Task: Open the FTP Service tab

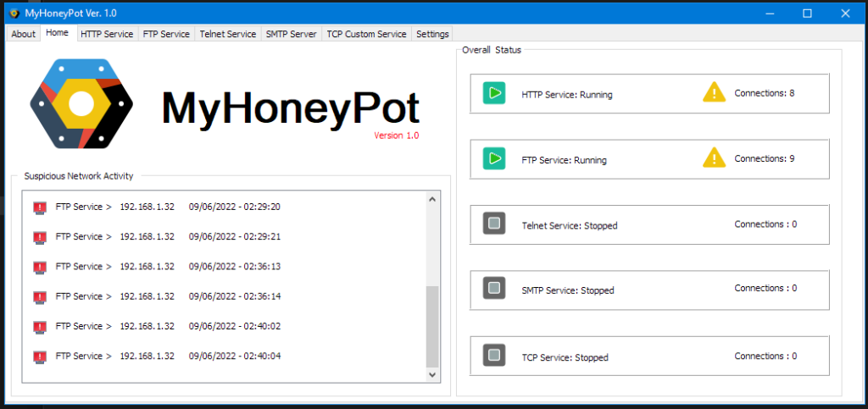Action: (x=166, y=34)
